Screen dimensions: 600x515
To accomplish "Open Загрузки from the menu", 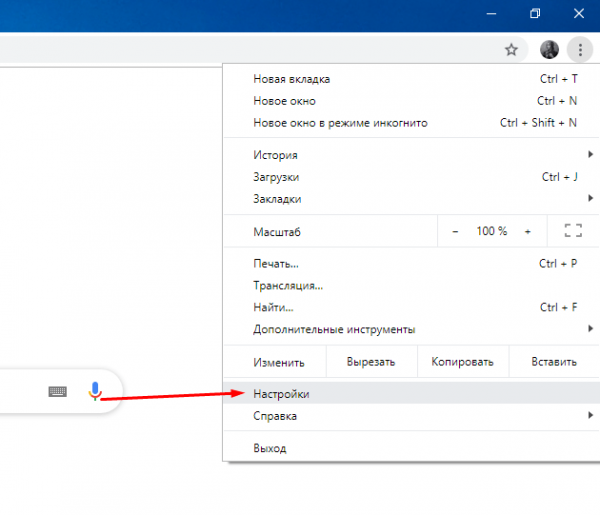I will click(411, 177).
